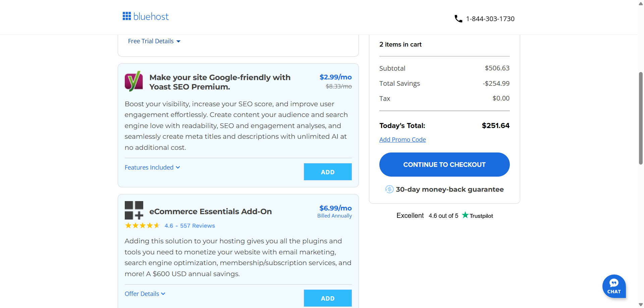The height and width of the screenshot is (308, 644).
Task: Open the Add Promo Code link
Action: pyautogui.click(x=402, y=140)
